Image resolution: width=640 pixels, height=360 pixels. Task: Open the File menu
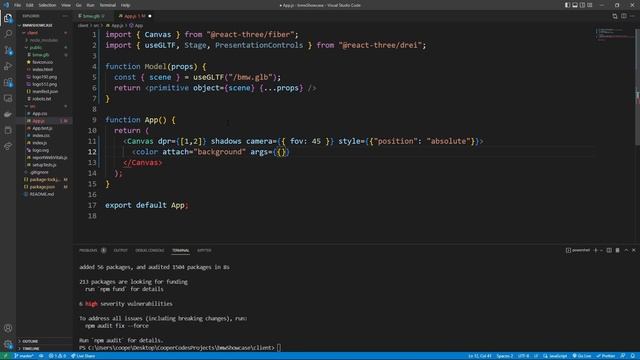pyautogui.click(x=18, y=5)
